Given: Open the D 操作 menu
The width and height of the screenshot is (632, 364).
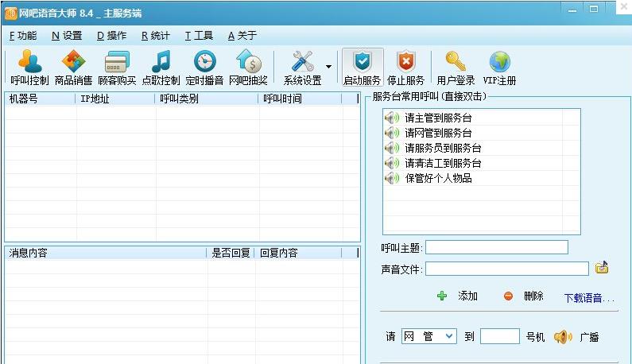Looking at the screenshot, I should [111, 36].
